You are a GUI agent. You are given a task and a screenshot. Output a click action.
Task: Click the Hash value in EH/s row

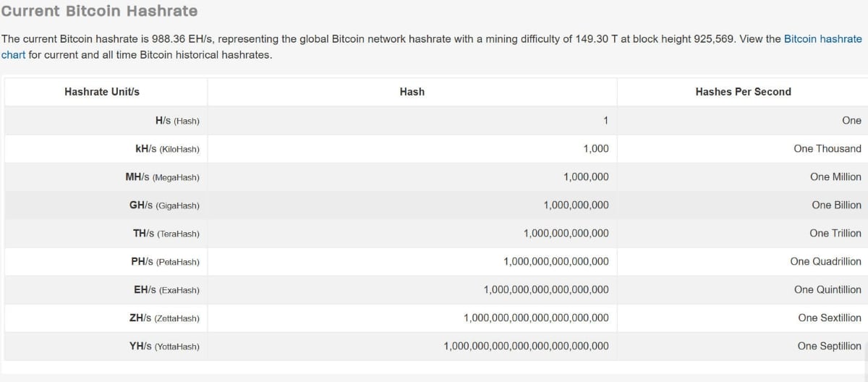click(546, 289)
